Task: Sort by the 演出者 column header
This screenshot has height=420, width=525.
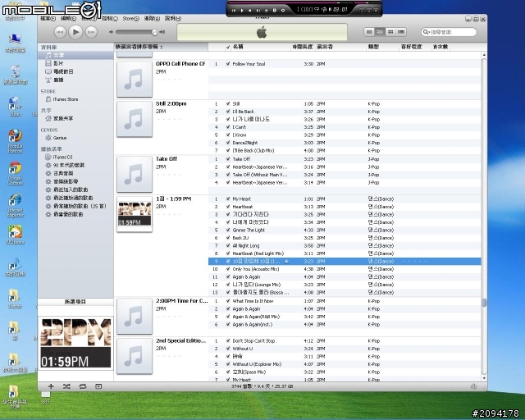Action: [341, 47]
